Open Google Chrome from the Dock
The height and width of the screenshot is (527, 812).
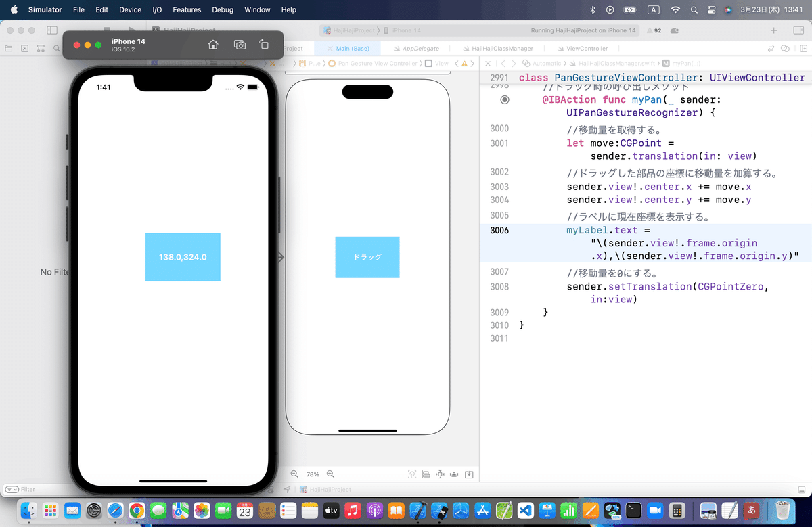(x=137, y=510)
